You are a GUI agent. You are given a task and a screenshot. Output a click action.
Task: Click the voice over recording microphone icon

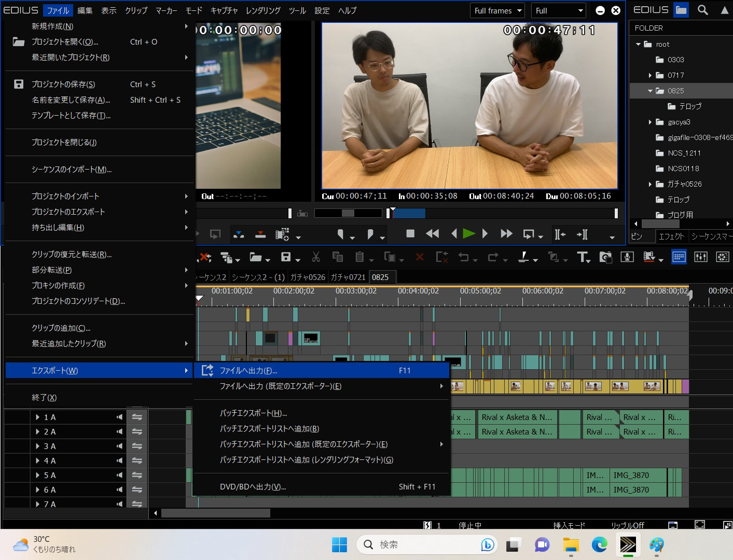(627, 257)
